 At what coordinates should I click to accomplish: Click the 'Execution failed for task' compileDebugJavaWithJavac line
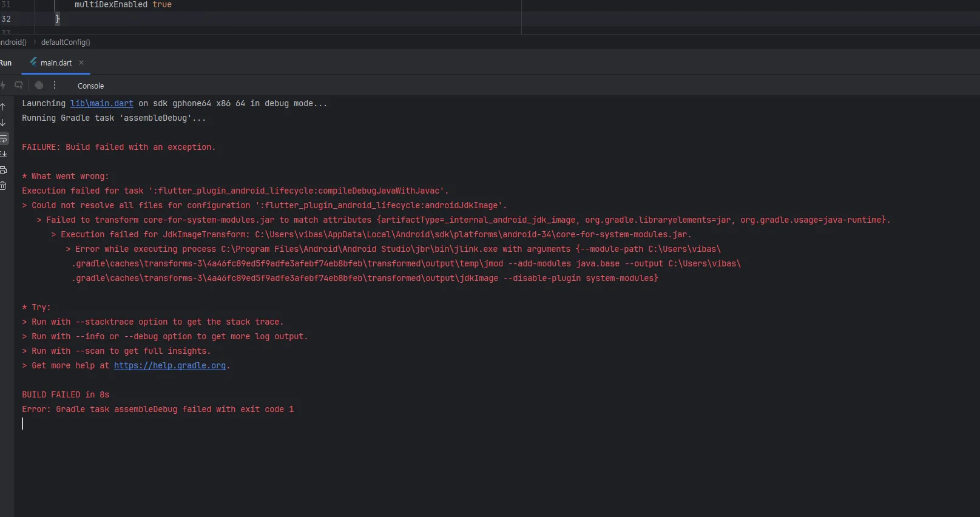coord(235,191)
